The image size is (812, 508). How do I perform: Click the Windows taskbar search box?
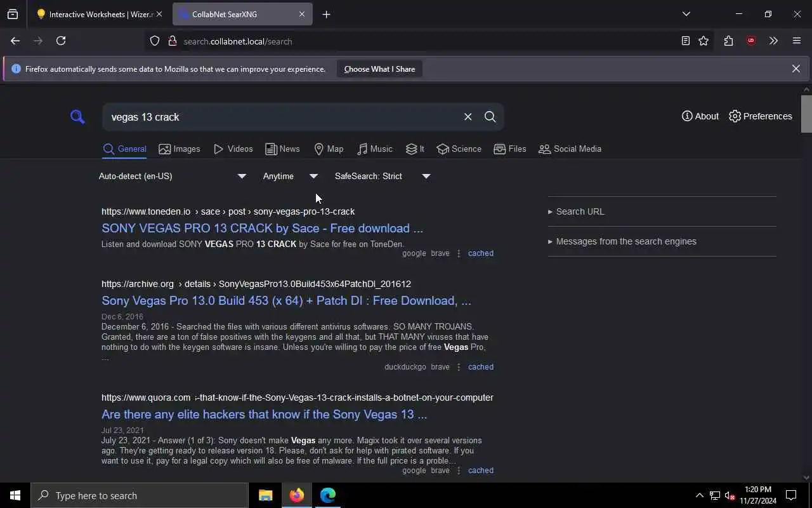(140, 495)
